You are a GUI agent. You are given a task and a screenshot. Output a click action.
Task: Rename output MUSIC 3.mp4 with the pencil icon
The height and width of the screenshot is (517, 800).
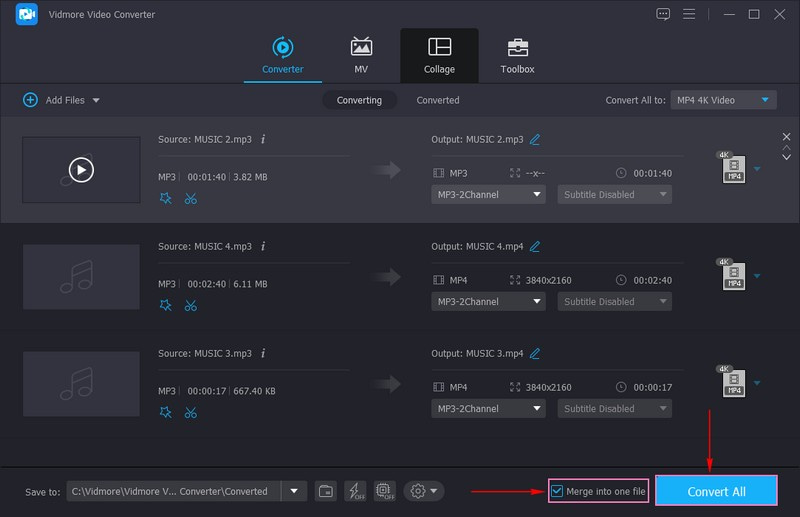[x=535, y=353]
